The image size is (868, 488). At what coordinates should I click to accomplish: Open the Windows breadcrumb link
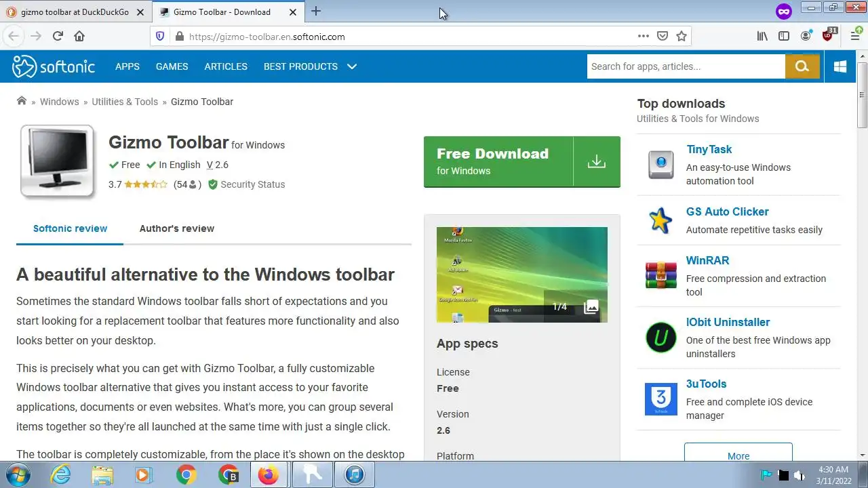[59, 102]
